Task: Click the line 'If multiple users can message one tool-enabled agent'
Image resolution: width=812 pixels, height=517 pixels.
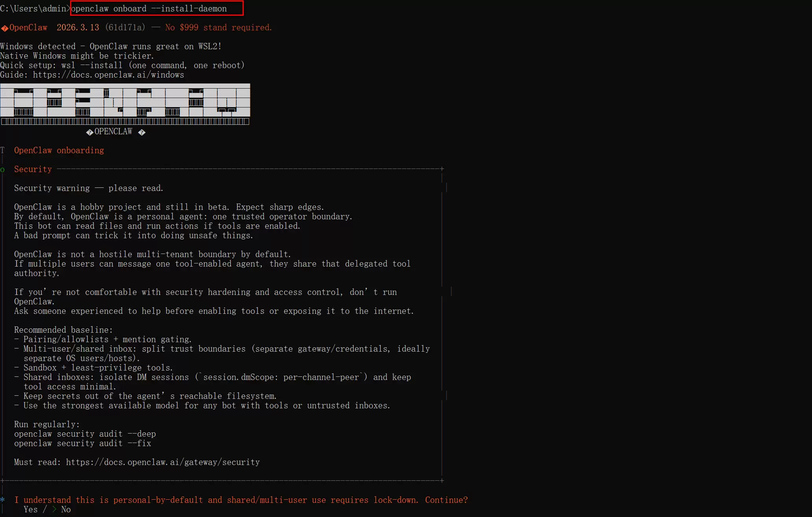Action: [212, 269]
